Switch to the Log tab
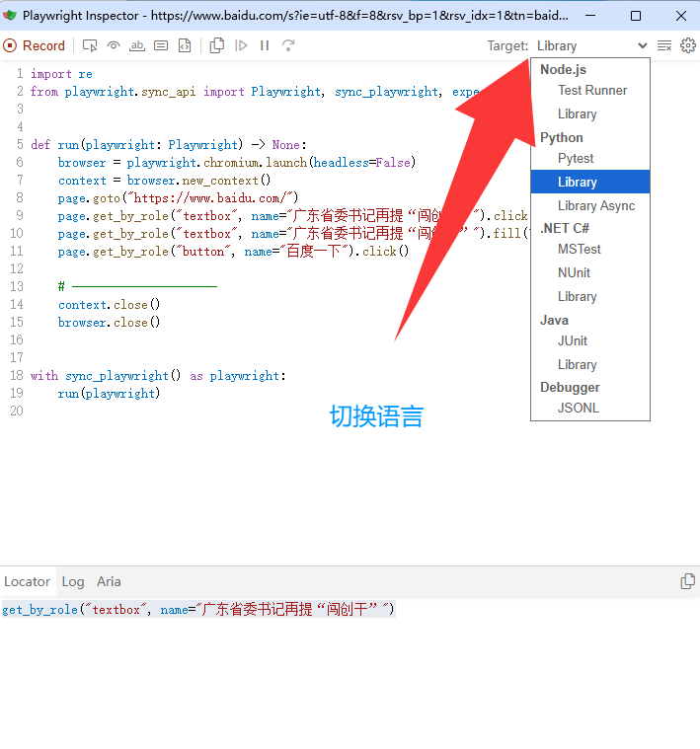Image resolution: width=700 pixels, height=749 pixels. click(73, 581)
